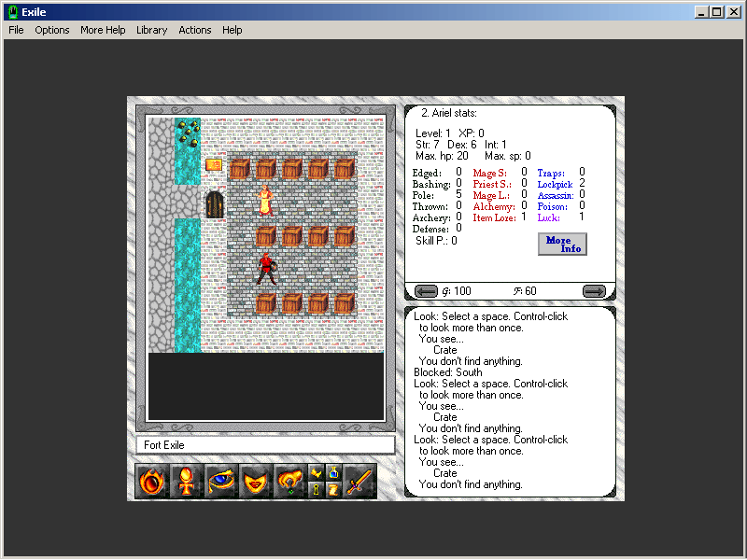Go to next character with the right arrow

click(x=594, y=291)
